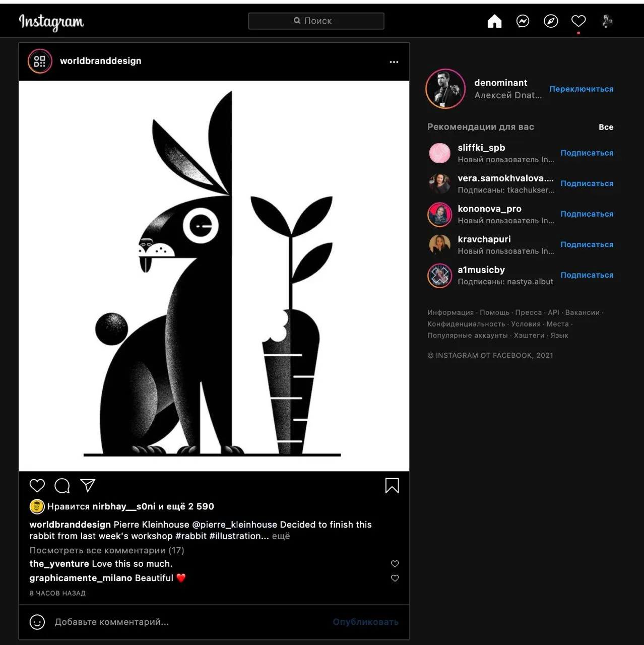The height and width of the screenshot is (645, 644).
Task: Share the post via paper plane icon
Action: tap(88, 485)
